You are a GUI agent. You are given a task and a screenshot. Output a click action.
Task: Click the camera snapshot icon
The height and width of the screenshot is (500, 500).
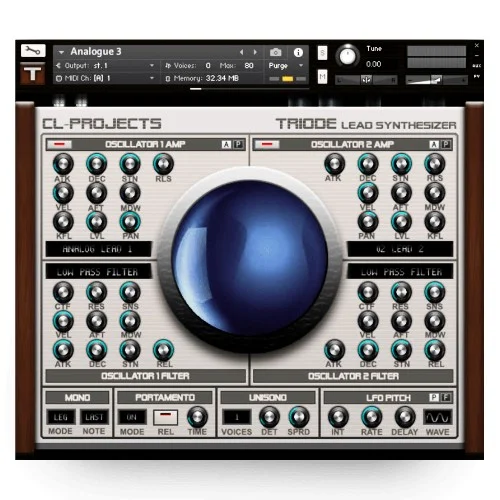click(x=275, y=52)
